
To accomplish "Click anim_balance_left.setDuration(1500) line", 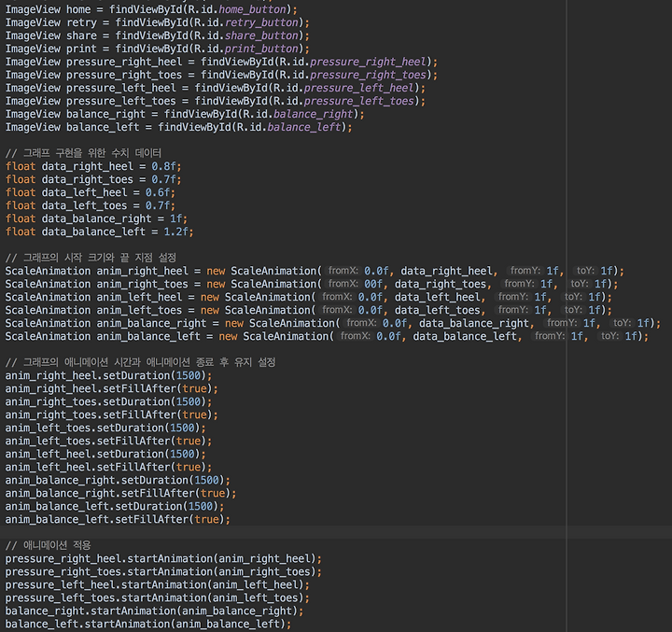I will (x=115, y=506).
